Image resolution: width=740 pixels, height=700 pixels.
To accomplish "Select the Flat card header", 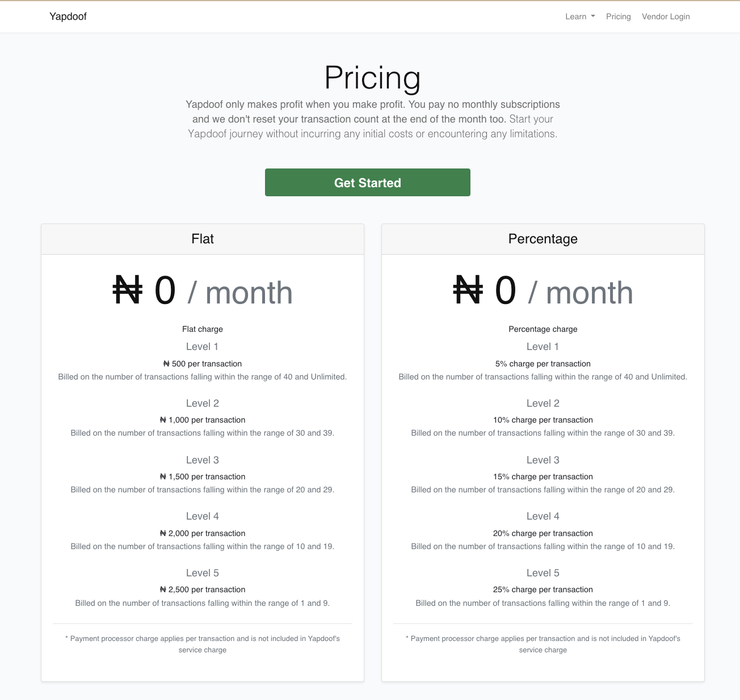I will 203,239.
